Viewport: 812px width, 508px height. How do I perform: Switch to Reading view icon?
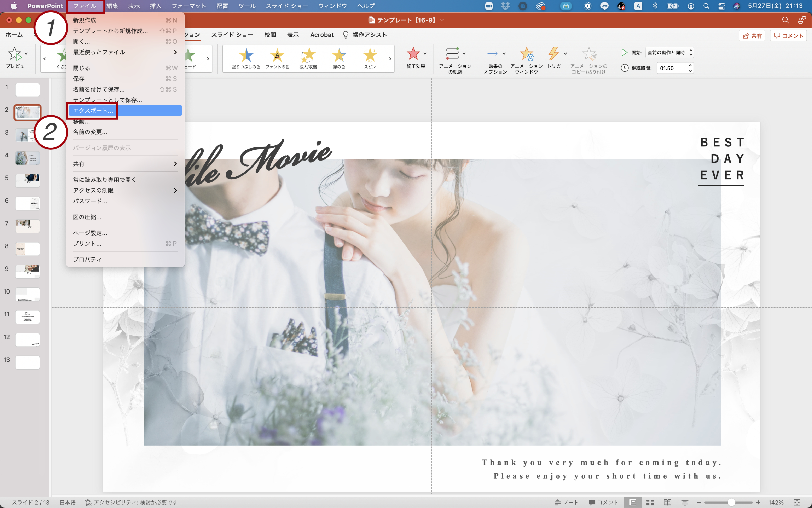tap(667, 502)
